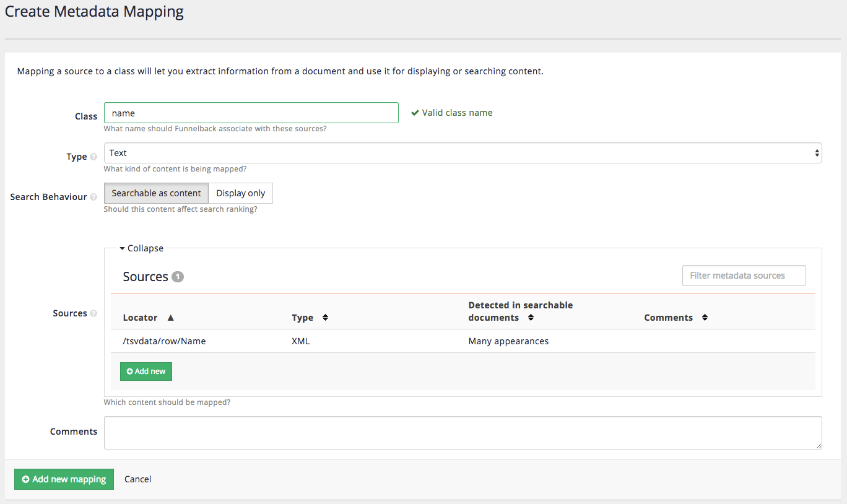Select Searchable as content behaviour
847x504 pixels.
pyautogui.click(x=156, y=193)
